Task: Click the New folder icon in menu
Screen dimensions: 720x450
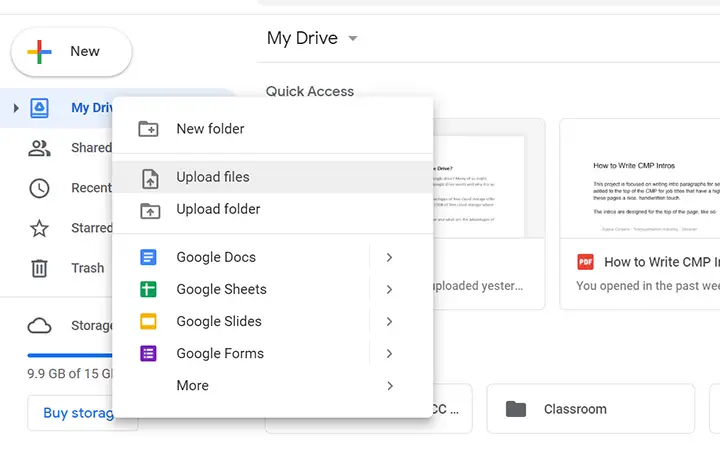Action: [148, 129]
